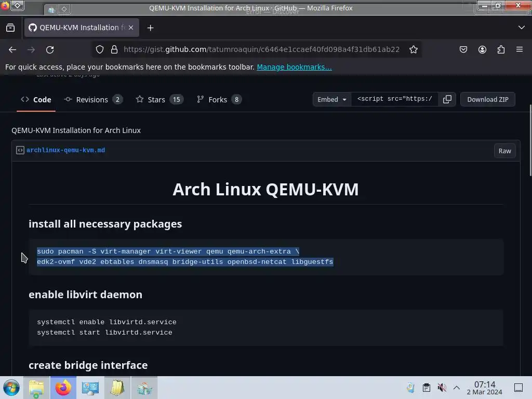Click the file code icon beside archlinux-qemu-kvm.md

point(20,150)
